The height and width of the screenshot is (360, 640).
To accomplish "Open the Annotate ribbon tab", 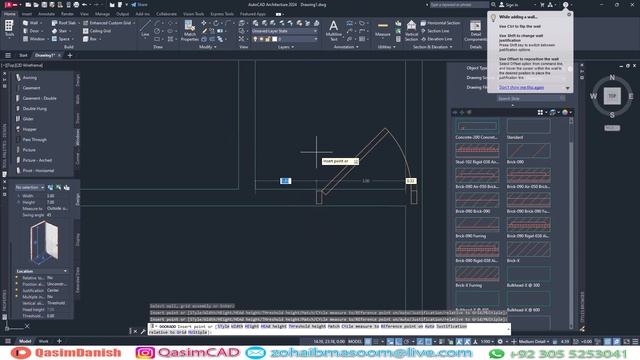I will [46, 14].
